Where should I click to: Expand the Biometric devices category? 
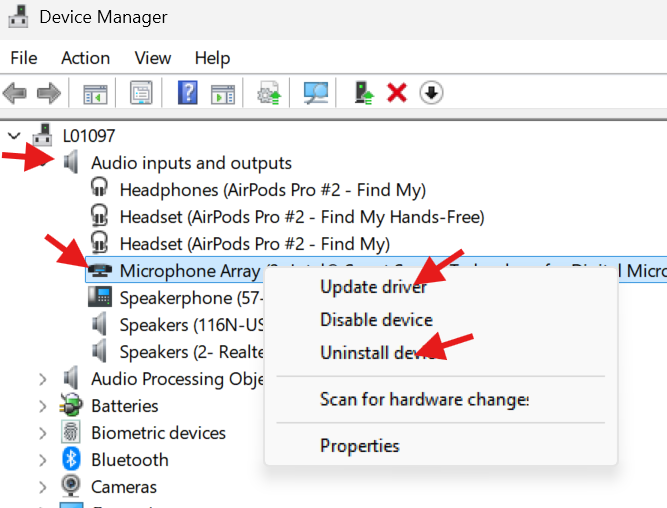pos(42,433)
